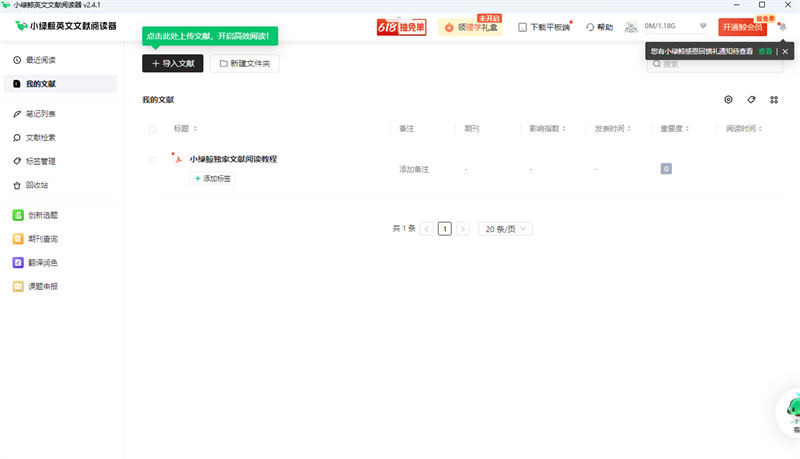The width and height of the screenshot is (800, 459).
Task: Click the 期刊 column header
Action: (471, 129)
